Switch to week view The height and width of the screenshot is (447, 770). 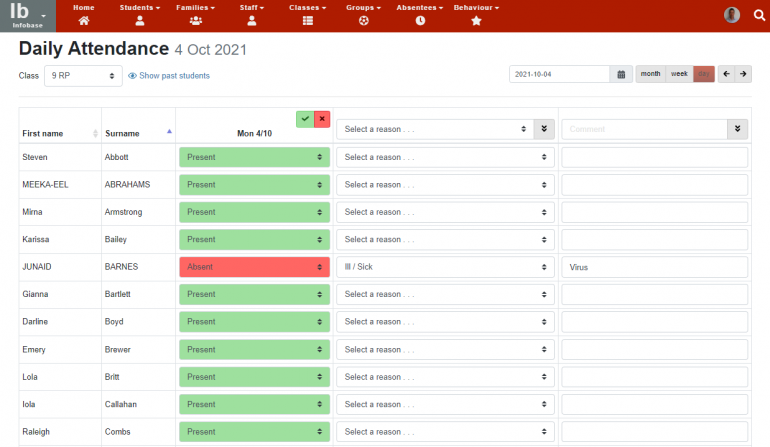679,74
